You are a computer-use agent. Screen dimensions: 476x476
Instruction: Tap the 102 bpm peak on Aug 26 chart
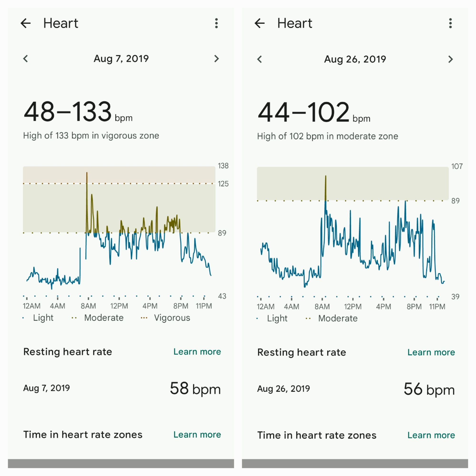point(326,176)
